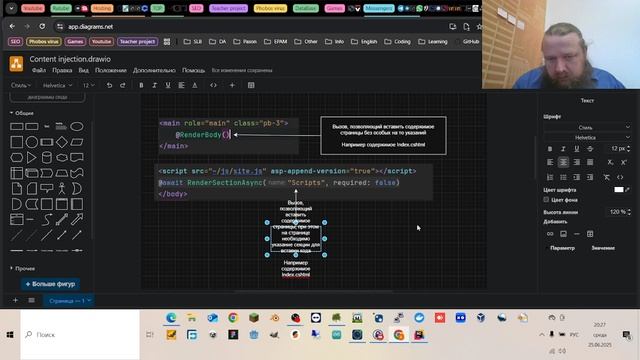Open the Стиль dropdown in toolbar

click(20, 85)
